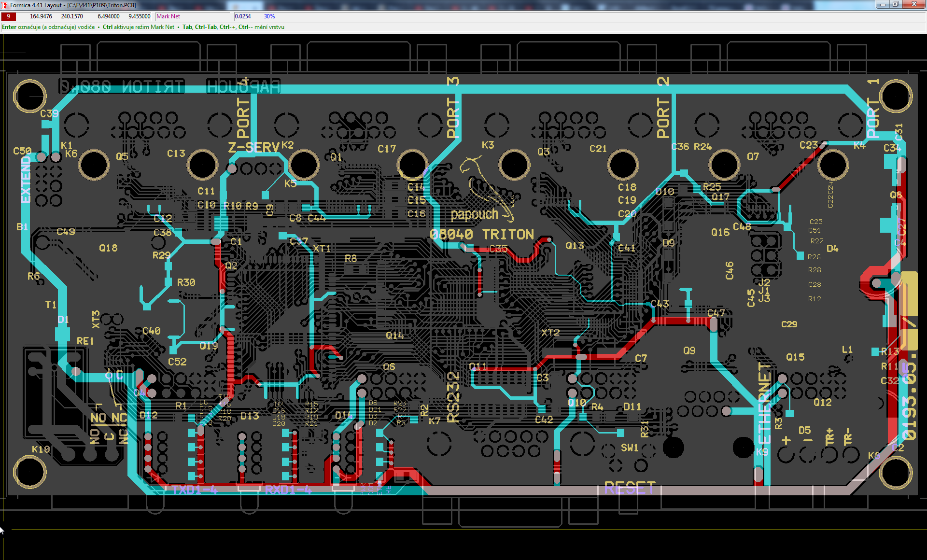This screenshot has height=560, width=927.
Task: Select the RS232 silkscreen label
Action: click(x=453, y=397)
